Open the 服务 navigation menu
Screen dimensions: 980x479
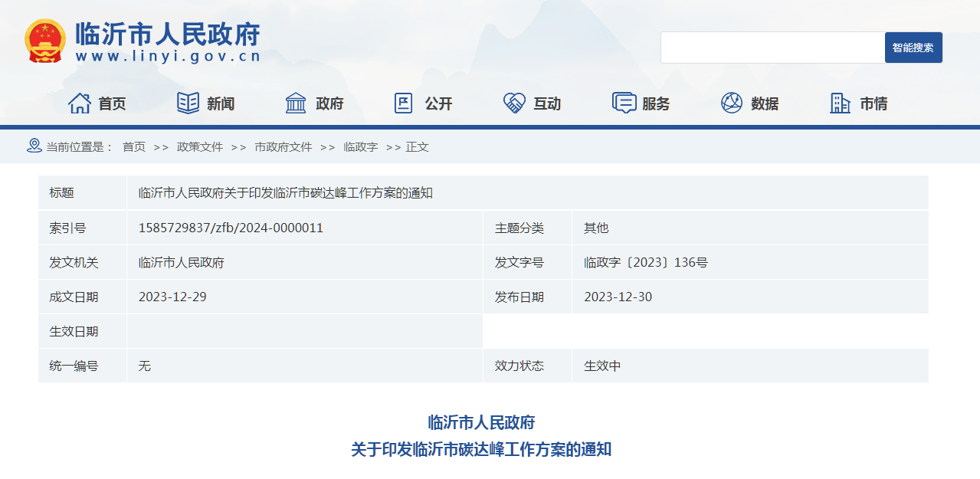click(x=656, y=104)
